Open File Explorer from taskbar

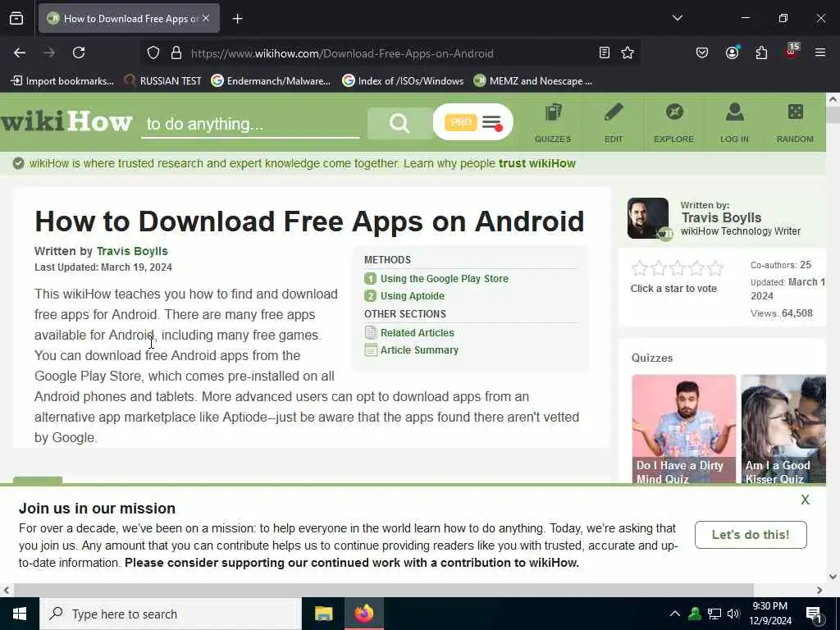323,614
